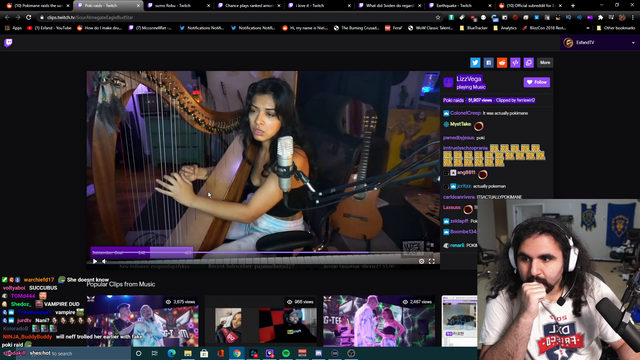This screenshot has height=360, width=640.
Task: Copy clip link icon
Action: (x=529, y=62)
